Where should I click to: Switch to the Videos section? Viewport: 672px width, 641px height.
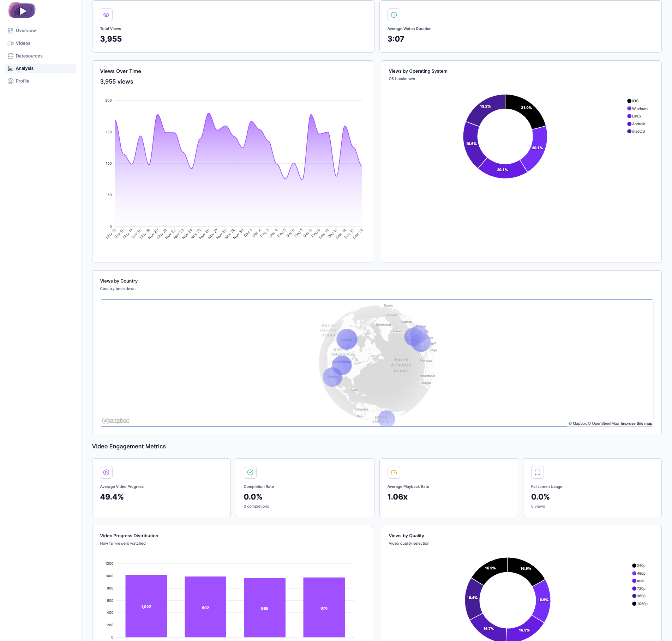pyautogui.click(x=23, y=43)
